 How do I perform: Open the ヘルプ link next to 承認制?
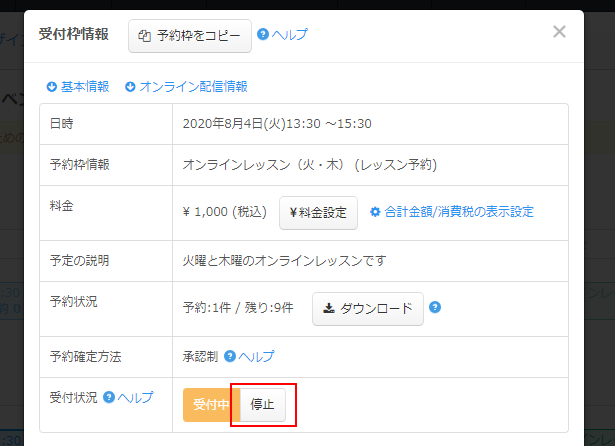[256, 356]
